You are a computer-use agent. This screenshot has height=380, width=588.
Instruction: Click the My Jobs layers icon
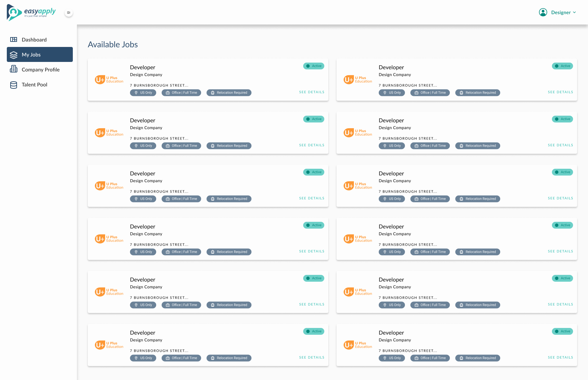click(x=14, y=55)
